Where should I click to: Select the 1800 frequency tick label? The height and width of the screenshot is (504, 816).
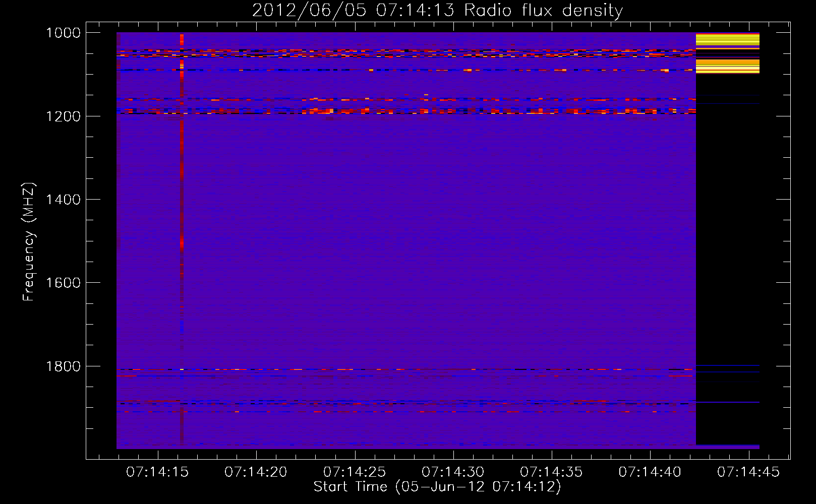click(63, 366)
